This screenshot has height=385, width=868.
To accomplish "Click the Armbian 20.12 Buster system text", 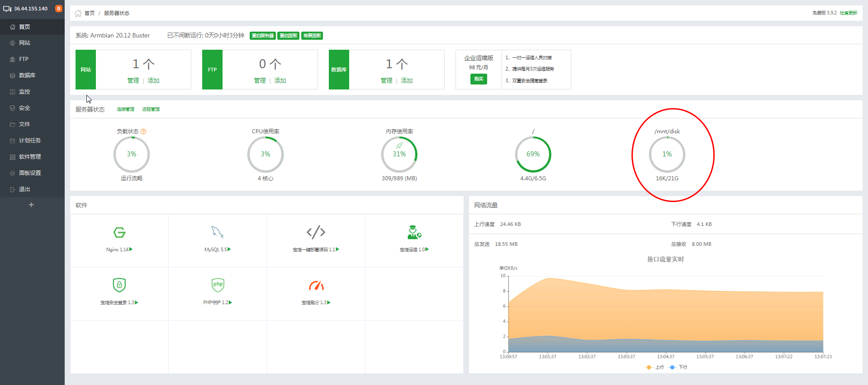I will [120, 35].
